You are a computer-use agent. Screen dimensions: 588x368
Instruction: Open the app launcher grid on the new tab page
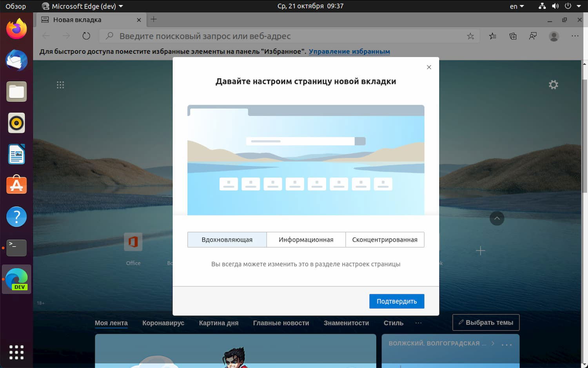tap(60, 84)
